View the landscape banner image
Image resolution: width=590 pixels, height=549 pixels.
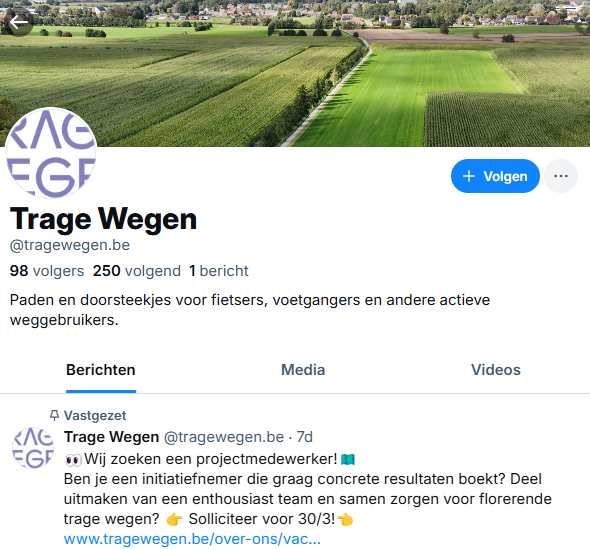[x=295, y=73]
